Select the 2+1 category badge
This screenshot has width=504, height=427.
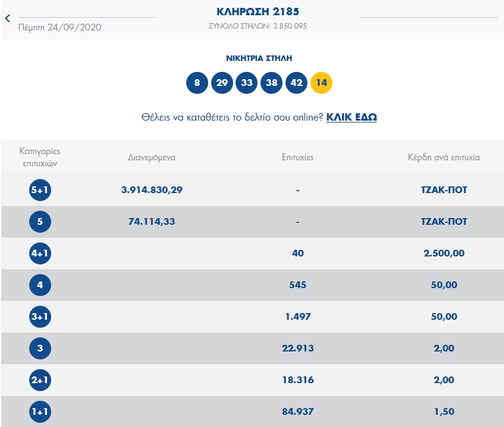tap(40, 380)
